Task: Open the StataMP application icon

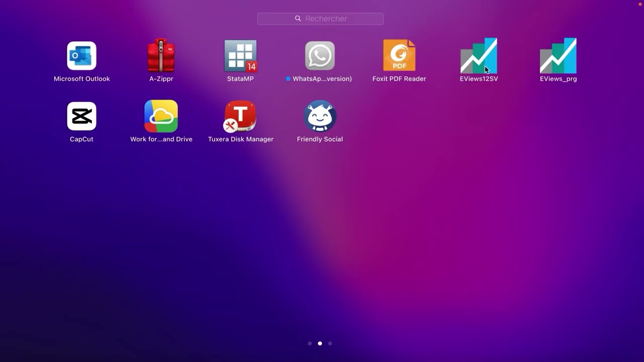Action: click(x=240, y=56)
